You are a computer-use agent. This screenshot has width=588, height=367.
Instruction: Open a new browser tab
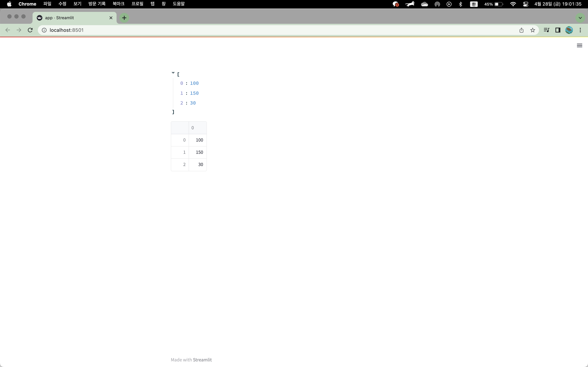[124, 18]
